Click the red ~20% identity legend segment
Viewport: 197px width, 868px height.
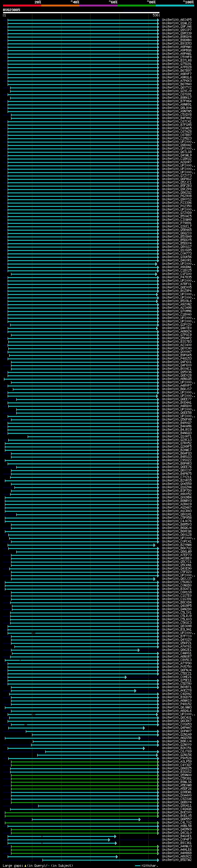(22, 6)
